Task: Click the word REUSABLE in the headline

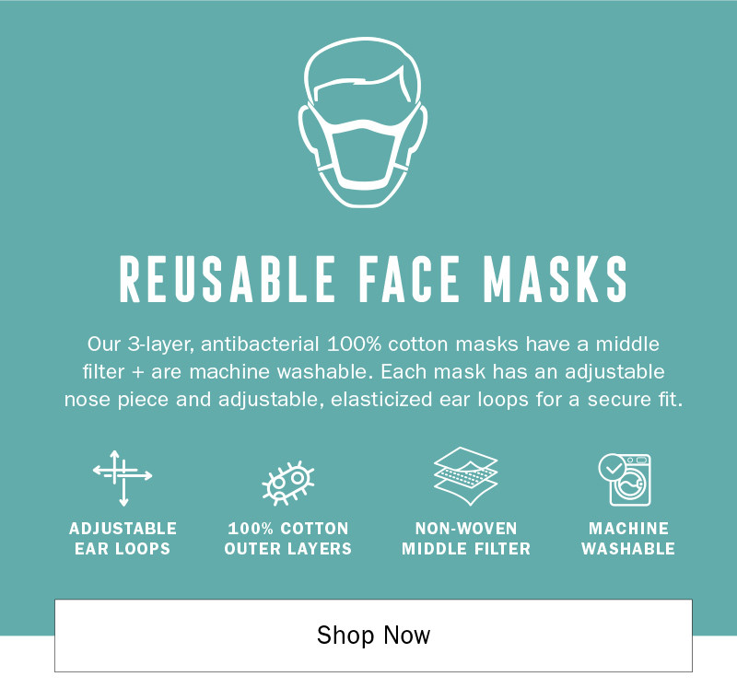Action: 228,279
